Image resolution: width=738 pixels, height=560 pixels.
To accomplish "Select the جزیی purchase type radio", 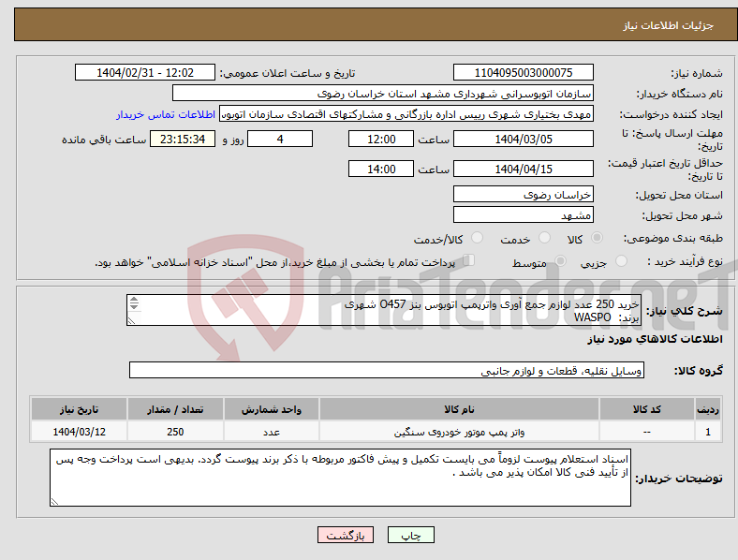I will tap(621, 260).
